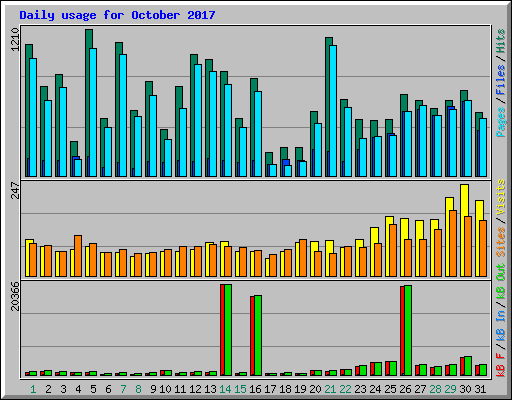Click day 7 on the axis
The image size is (512, 400).
[123, 389]
